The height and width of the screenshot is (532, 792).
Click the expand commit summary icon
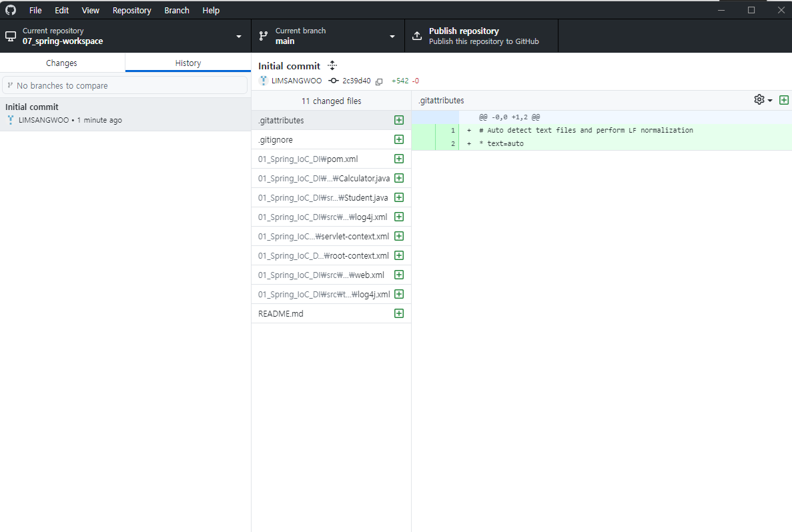[x=332, y=65]
